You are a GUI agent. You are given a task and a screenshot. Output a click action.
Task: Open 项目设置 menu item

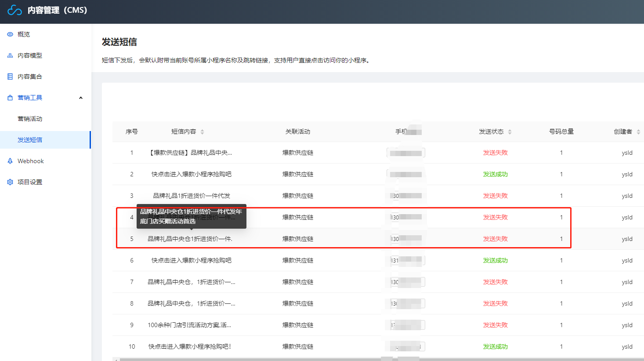coord(30,182)
